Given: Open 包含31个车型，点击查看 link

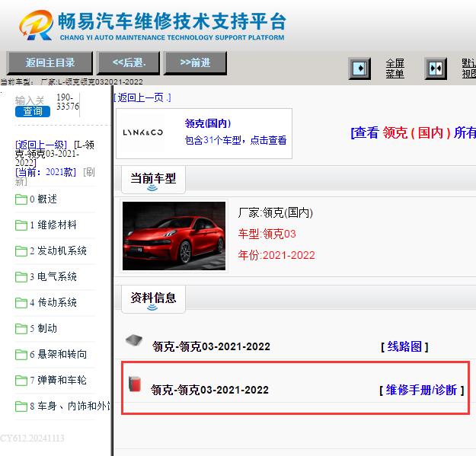Looking at the screenshot, I should point(235,140).
